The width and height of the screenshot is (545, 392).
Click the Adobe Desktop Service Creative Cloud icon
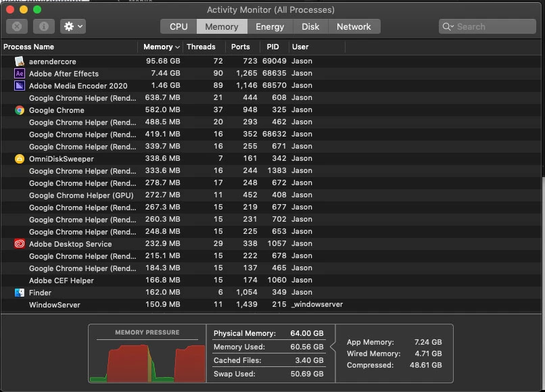20,244
